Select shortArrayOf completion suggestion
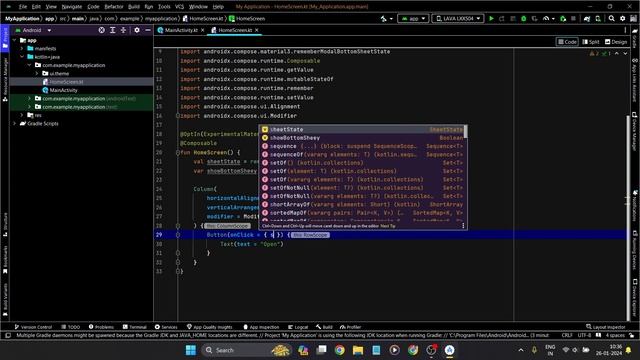Image resolution: width=640 pixels, height=360 pixels. [363, 204]
